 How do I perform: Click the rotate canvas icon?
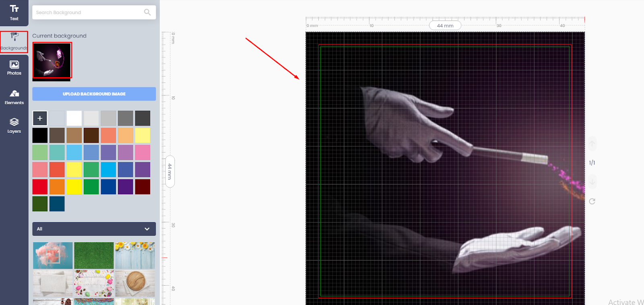click(592, 201)
